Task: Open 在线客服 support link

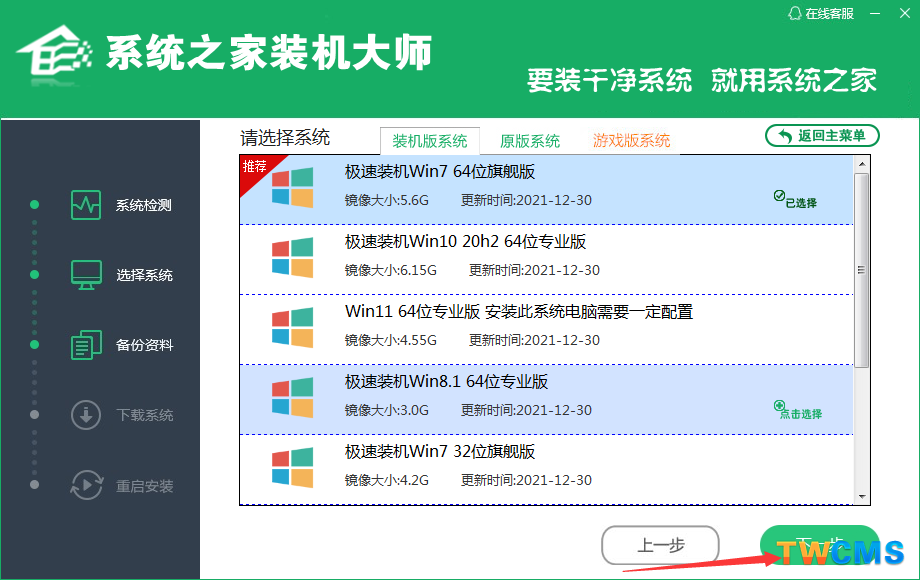Action: (821, 13)
